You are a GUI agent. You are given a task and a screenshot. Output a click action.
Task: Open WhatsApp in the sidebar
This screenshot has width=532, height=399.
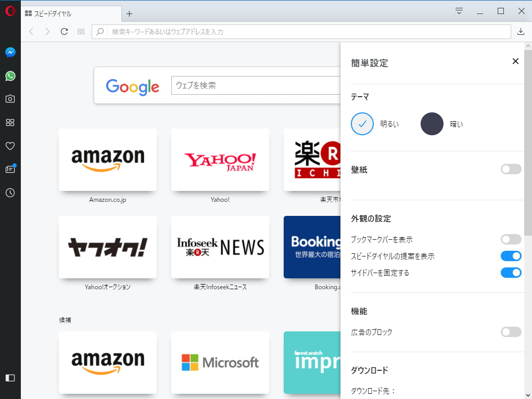10,76
